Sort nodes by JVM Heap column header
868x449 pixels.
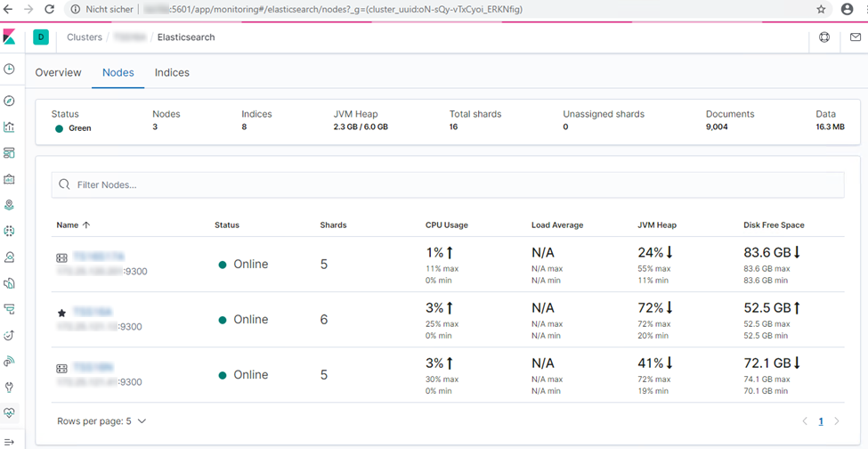pos(657,225)
